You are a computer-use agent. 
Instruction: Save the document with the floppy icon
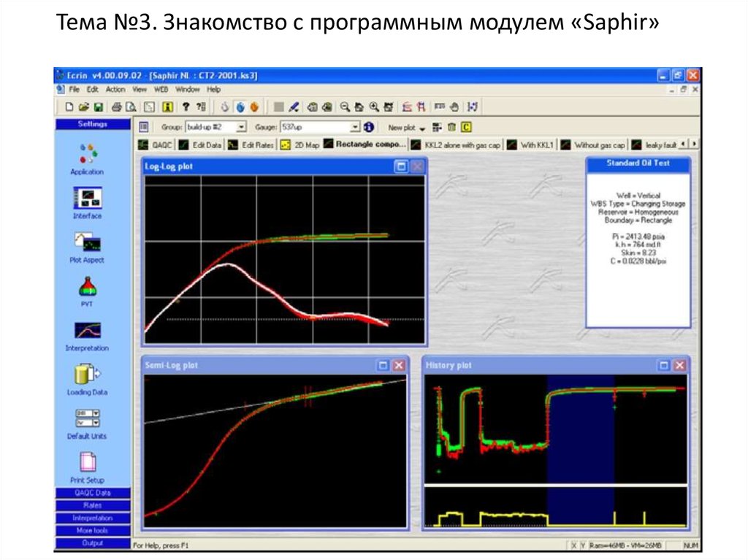(99, 107)
